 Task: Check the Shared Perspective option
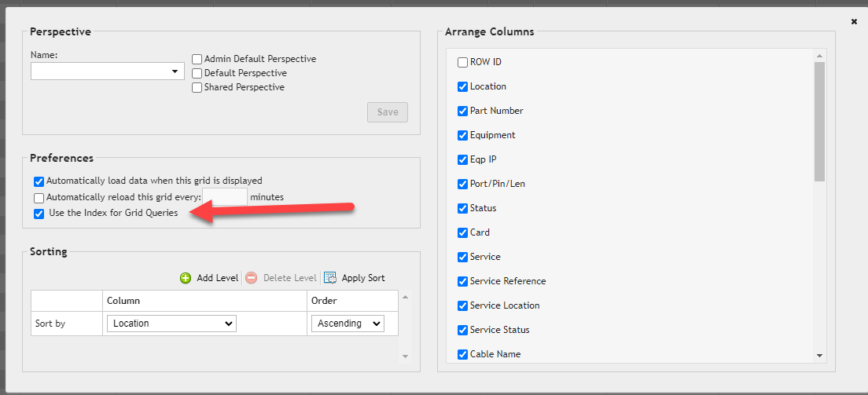point(197,87)
